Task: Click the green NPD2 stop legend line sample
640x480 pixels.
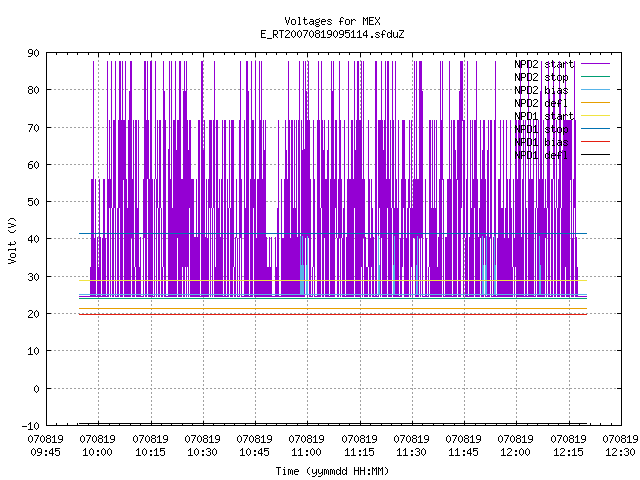Action: click(x=595, y=77)
